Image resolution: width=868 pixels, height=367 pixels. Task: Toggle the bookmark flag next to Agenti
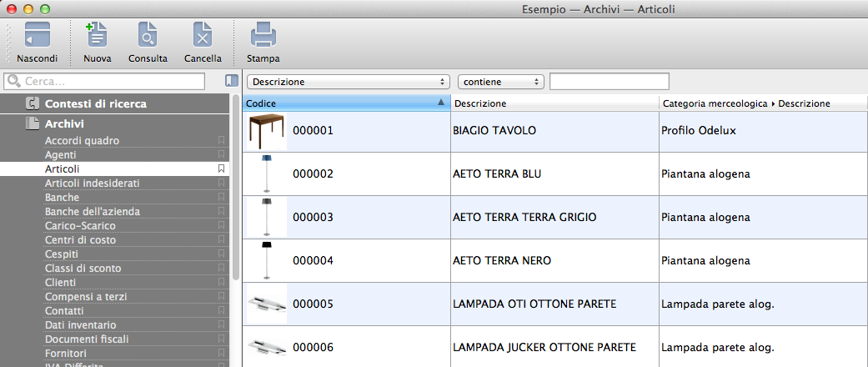[x=221, y=155]
